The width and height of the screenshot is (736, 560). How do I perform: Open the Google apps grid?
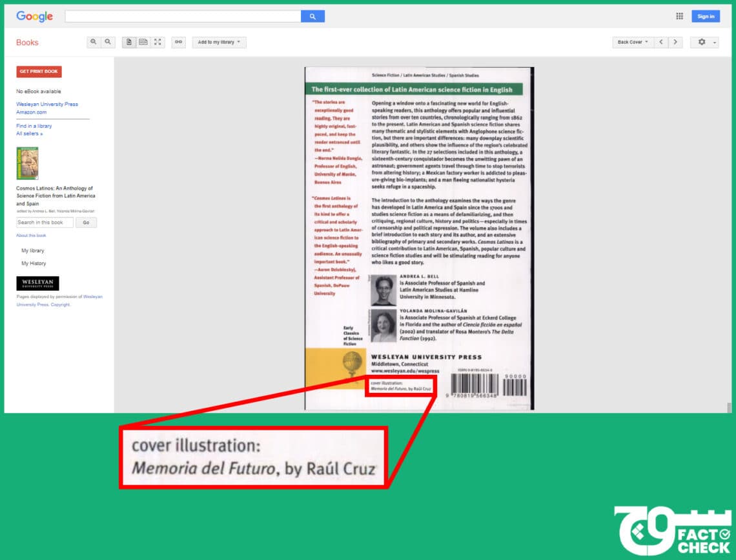tap(679, 16)
